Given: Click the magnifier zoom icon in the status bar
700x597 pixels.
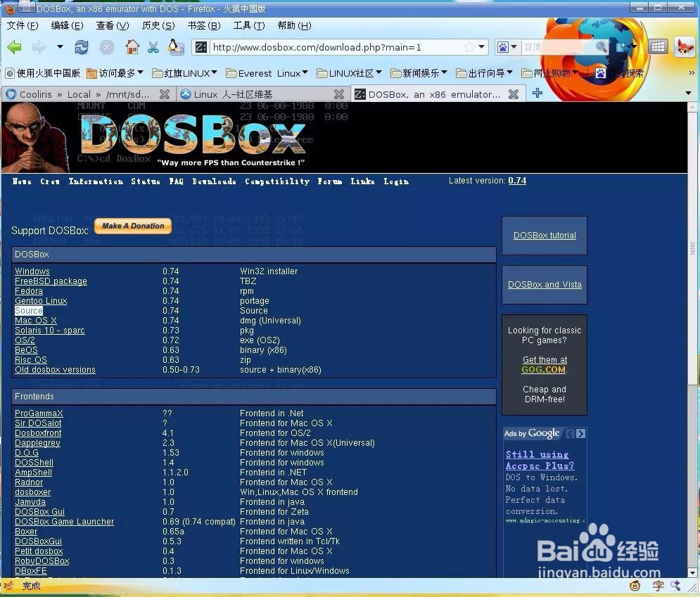Looking at the screenshot, I should click(x=675, y=585).
